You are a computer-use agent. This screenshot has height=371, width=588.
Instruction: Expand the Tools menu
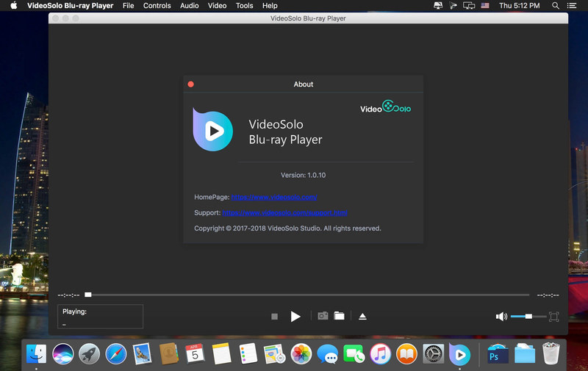pyautogui.click(x=245, y=6)
